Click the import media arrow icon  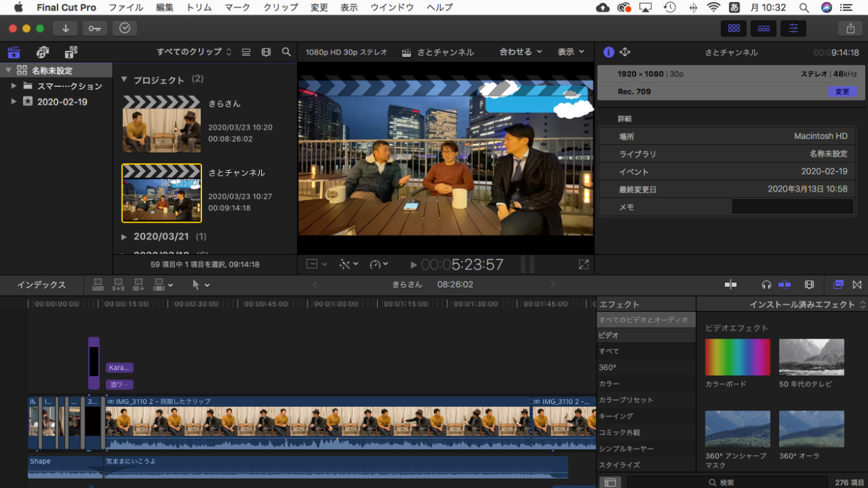[x=65, y=28]
